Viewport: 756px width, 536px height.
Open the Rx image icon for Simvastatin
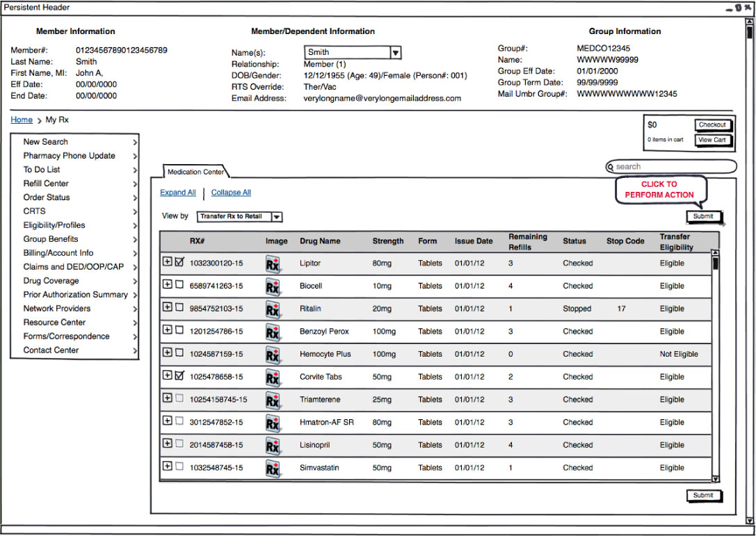pos(273,468)
